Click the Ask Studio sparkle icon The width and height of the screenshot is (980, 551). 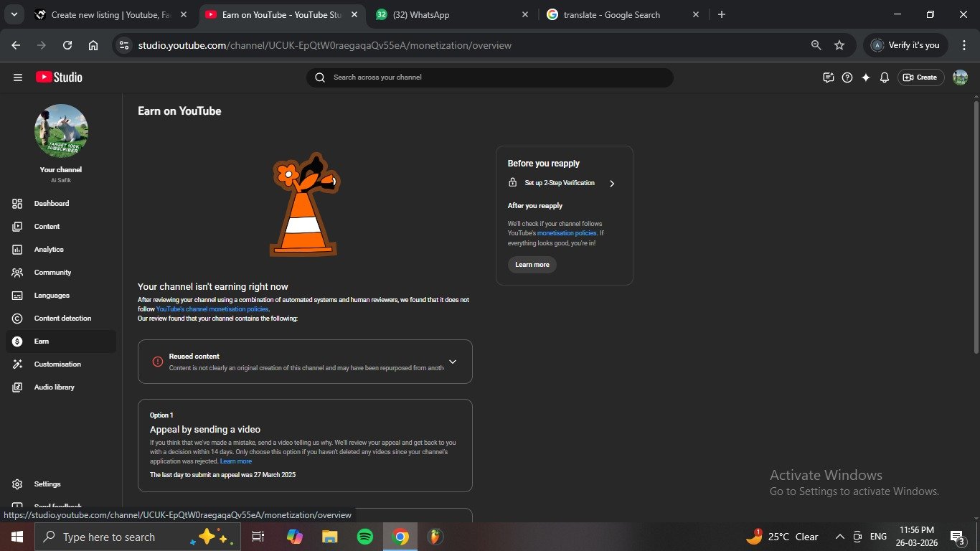pos(866,77)
